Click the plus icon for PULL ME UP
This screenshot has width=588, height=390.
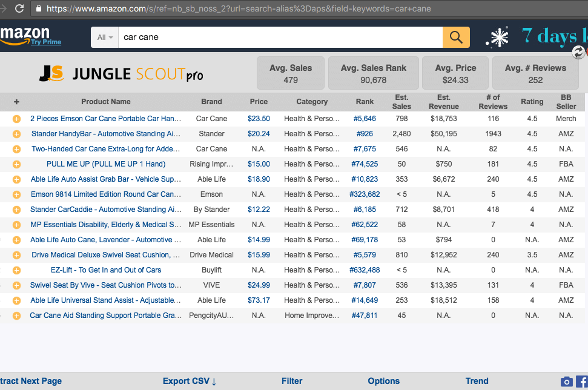click(16, 164)
